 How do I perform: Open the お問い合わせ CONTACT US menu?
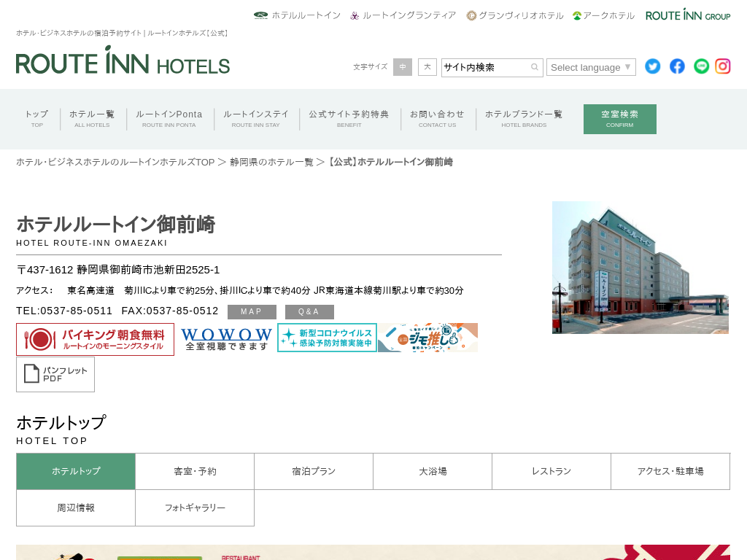pos(438,119)
